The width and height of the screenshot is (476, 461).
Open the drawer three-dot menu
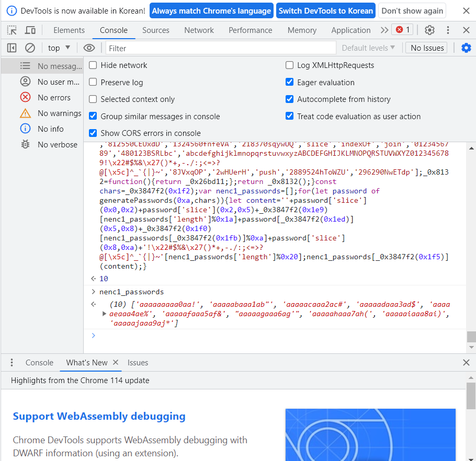pyautogui.click(x=12, y=362)
